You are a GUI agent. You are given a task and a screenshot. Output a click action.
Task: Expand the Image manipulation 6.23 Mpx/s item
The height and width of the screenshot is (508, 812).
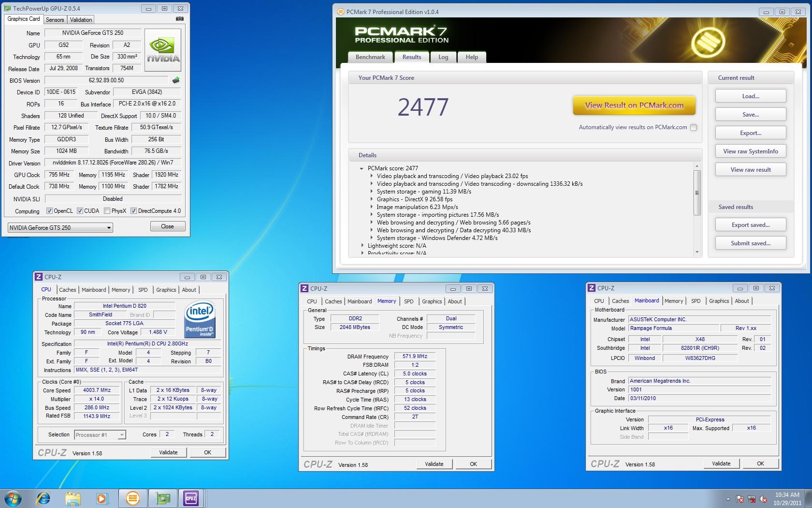371,207
